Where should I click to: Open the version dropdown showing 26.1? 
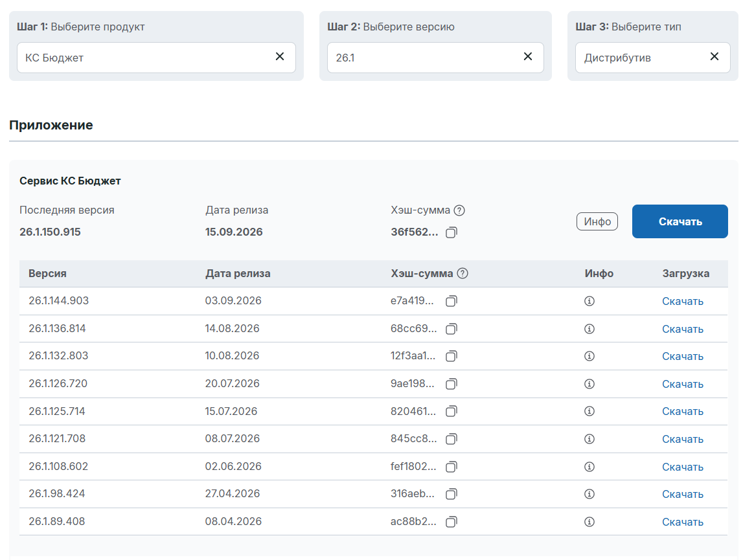[x=435, y=58]
